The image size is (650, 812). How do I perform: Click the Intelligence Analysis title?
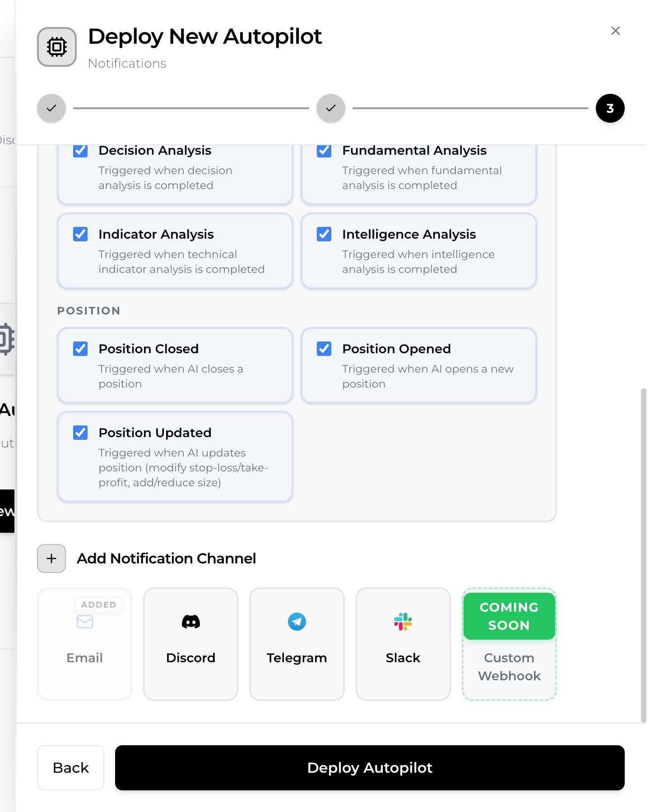point(409,234)
